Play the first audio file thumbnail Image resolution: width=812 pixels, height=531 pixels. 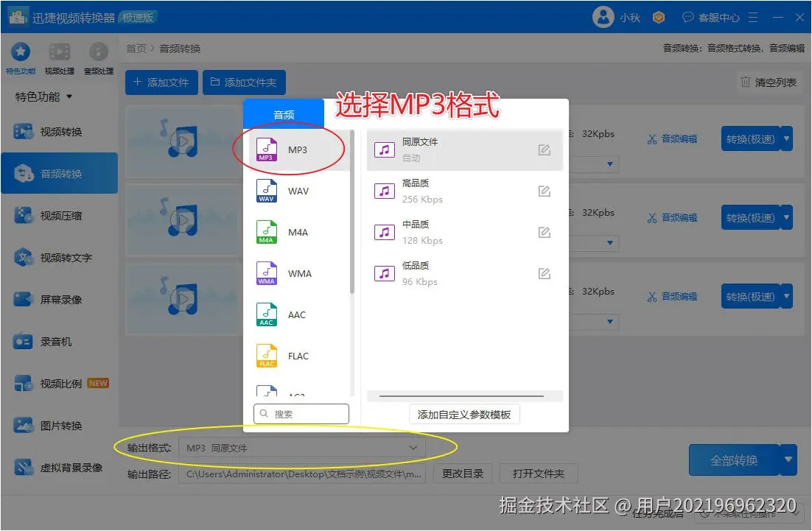point(183,140)
